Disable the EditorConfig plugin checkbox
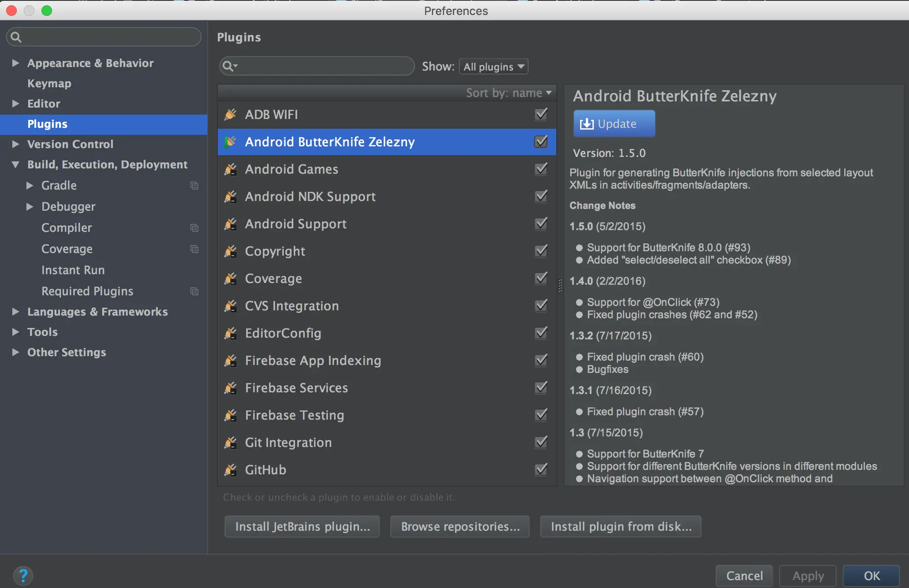 pyautogui.click(x=541, y=333)
